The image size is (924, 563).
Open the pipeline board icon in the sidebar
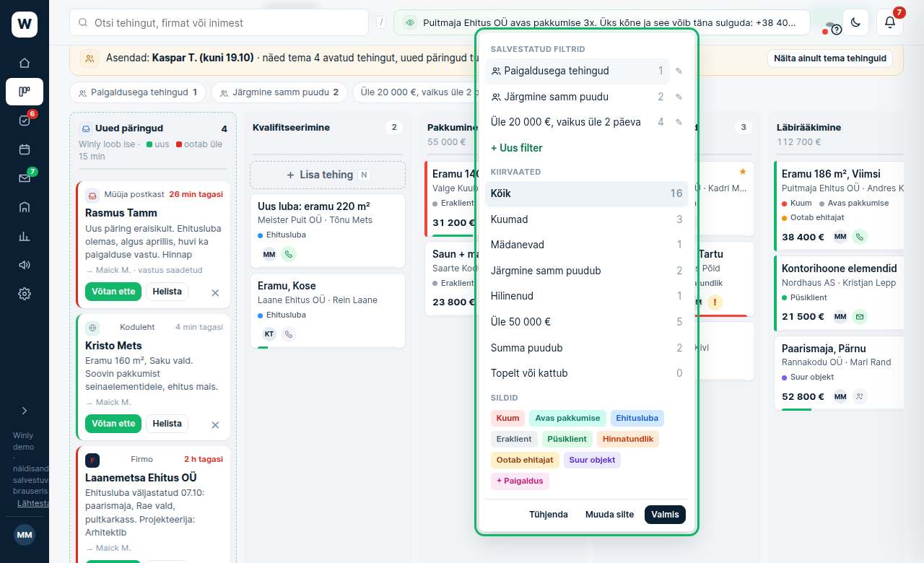click(25, 92)
